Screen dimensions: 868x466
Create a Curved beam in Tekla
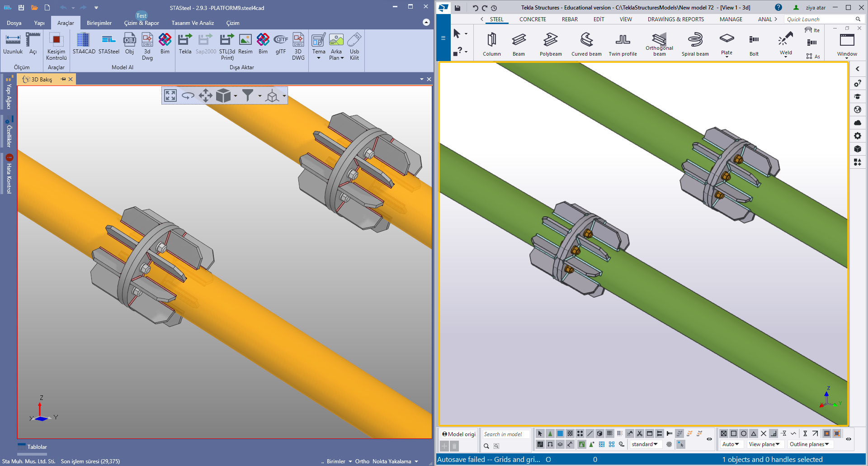point(586,44)
